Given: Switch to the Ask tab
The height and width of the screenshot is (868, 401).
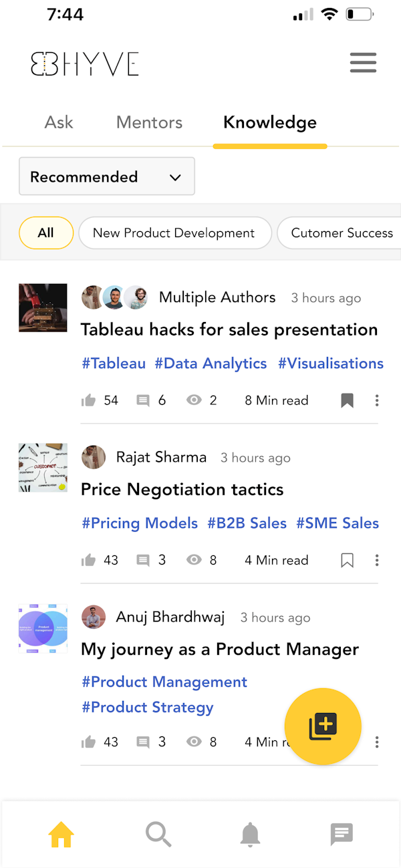Looking at the screenshot, I should tap(59, 122).
